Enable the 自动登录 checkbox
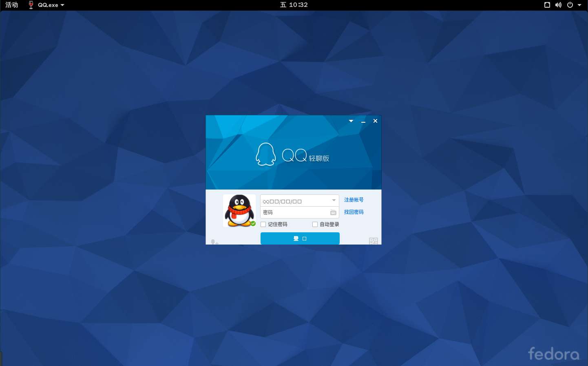 315,224
